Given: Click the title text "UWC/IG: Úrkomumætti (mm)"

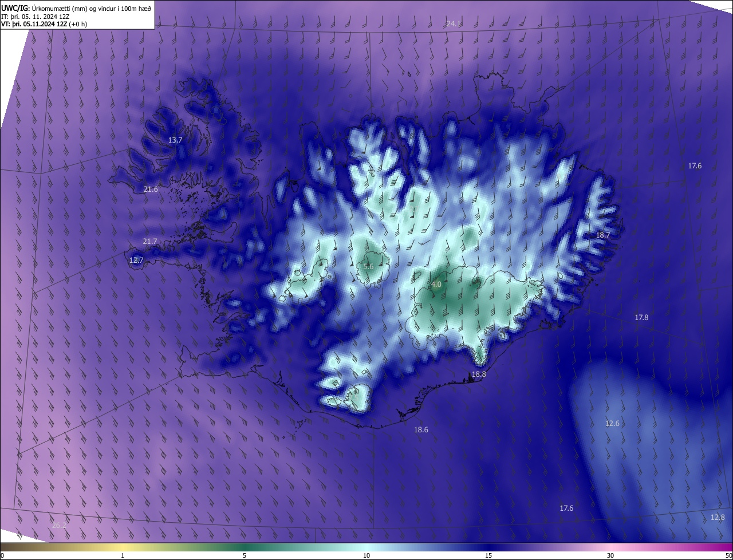Looking at the screenshot, I should [41, 7].
